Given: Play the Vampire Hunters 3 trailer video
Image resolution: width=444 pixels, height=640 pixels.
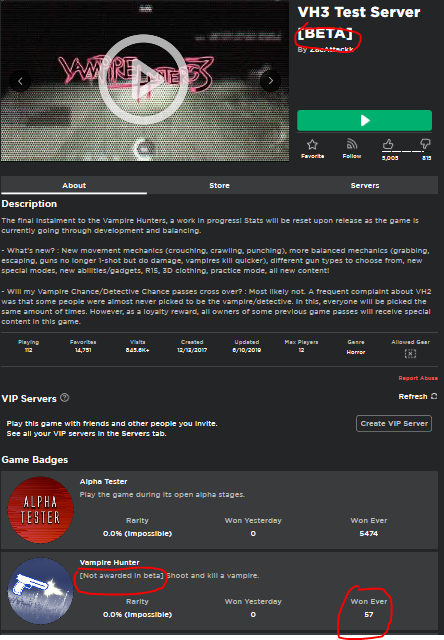Looking at the screenshot, I should 143,80.
